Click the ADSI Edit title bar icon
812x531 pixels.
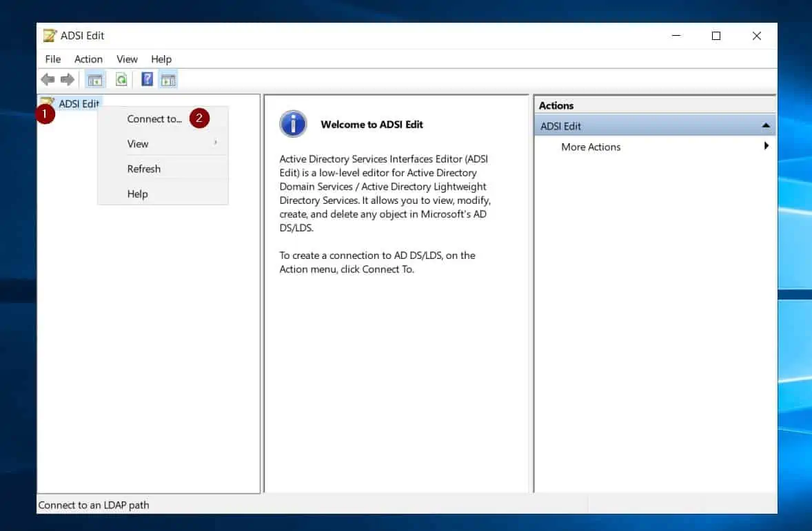pyautogui.click(x=50, y=36)
